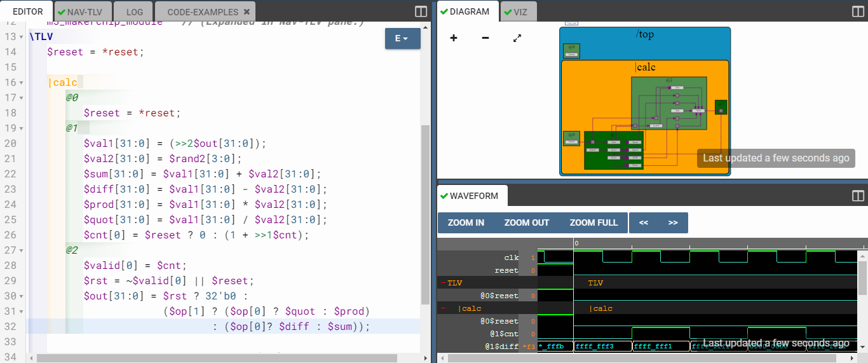
Task: Click the ZOOM IN button
Action: coord(466,223)
